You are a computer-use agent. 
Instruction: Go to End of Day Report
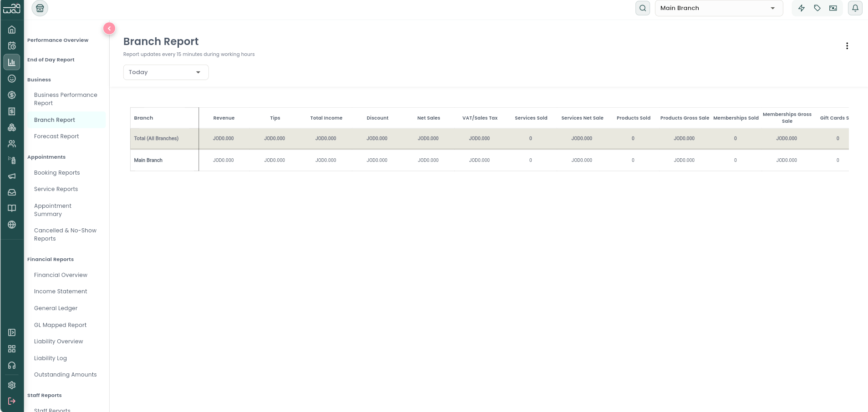point(51,60)
